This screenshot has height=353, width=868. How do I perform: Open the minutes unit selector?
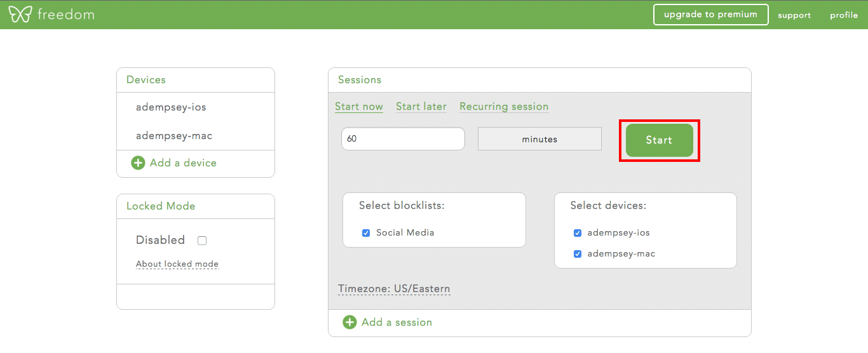tap(539, 139)
